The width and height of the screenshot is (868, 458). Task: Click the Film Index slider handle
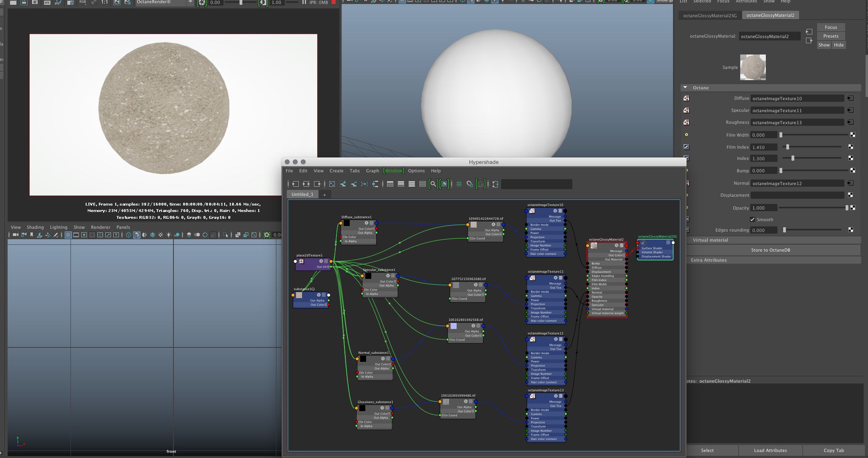[787, 147]
